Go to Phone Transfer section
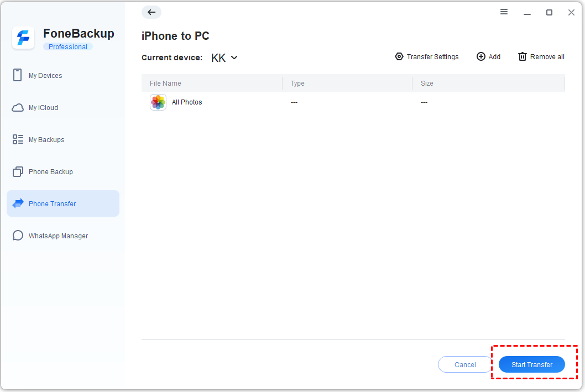 point(63,203)
